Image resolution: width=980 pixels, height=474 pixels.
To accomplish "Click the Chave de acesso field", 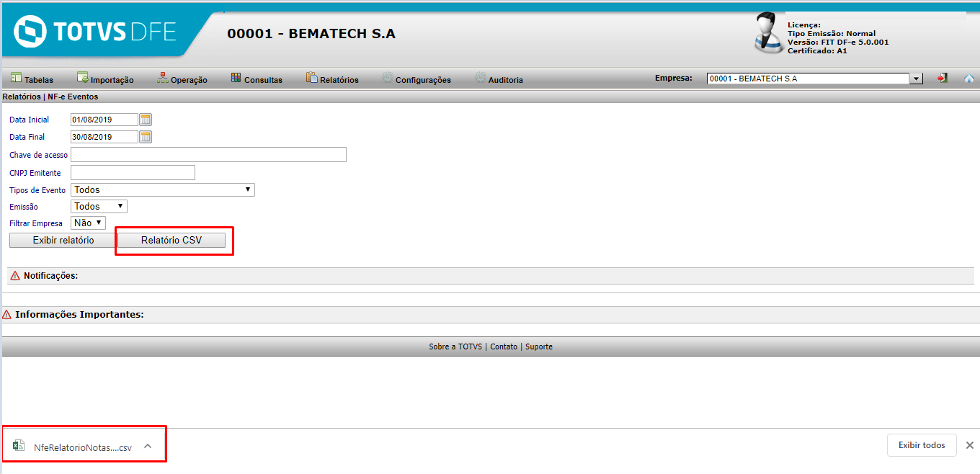I will [x=208, y=155].
